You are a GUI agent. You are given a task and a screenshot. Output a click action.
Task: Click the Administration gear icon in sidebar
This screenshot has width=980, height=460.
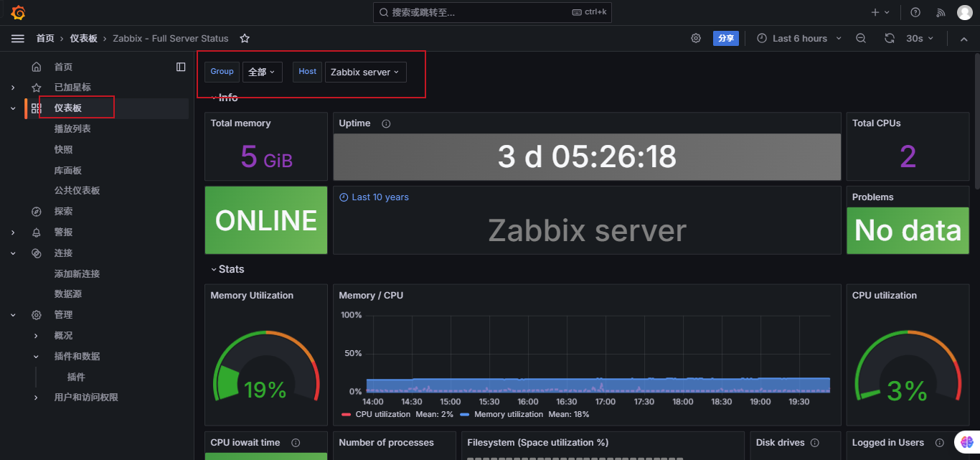37,315
